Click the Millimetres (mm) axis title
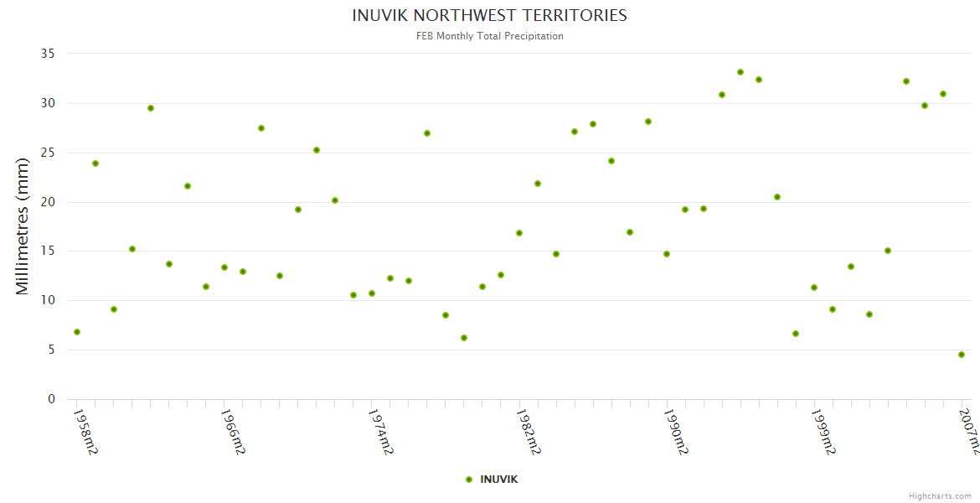 [23, 226]
